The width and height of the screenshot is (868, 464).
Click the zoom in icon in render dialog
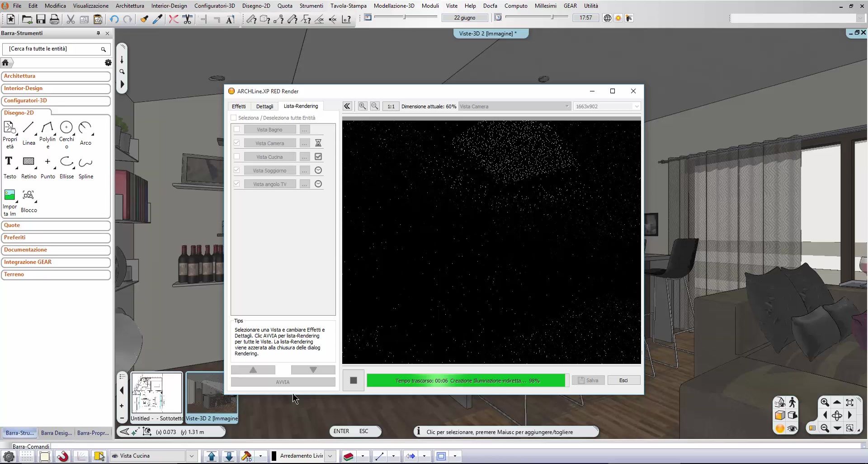coord(362,106)
